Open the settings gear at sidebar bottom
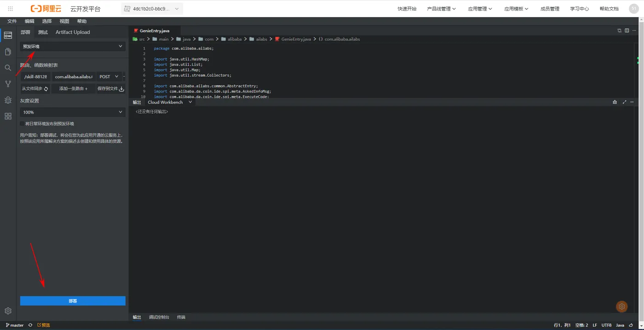 pos(8,311)
